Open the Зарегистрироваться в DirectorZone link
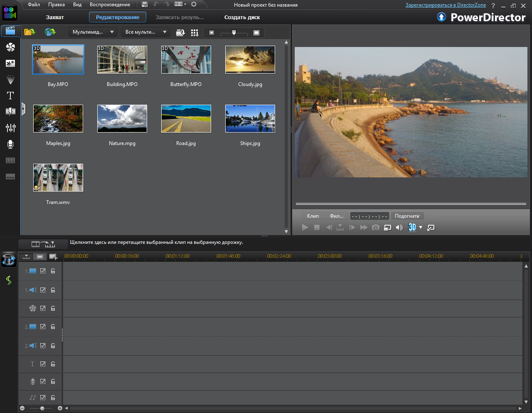 [x=445, y=5]
